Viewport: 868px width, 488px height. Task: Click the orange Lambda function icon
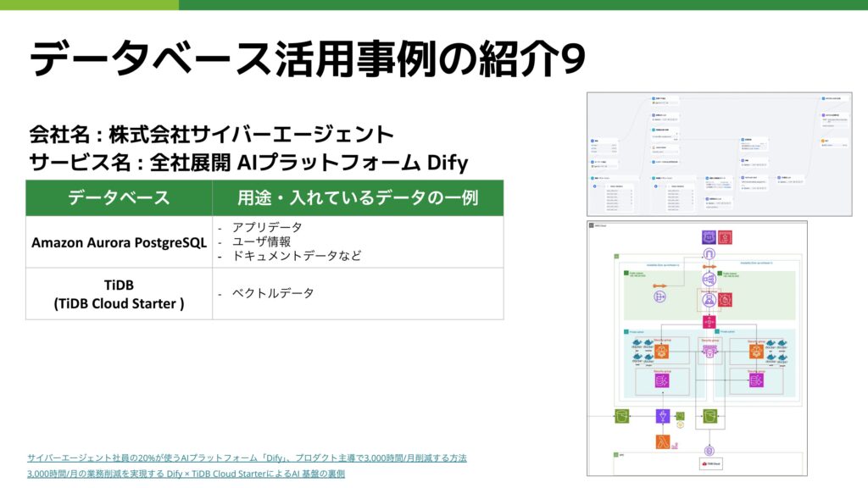pos(661,441)
